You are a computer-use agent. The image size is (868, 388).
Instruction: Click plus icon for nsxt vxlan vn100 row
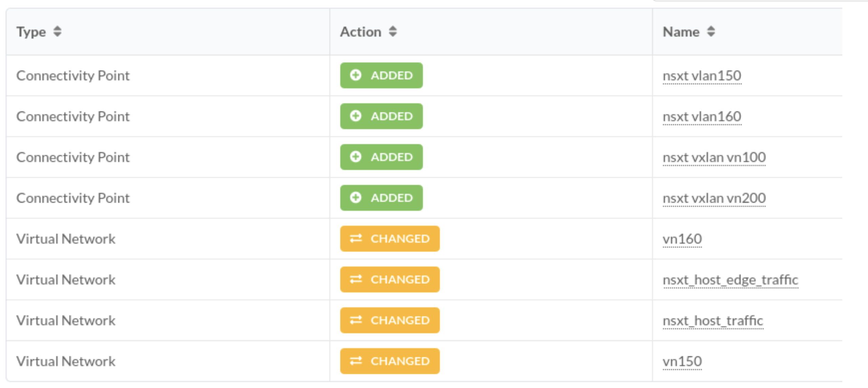(355, 157)
